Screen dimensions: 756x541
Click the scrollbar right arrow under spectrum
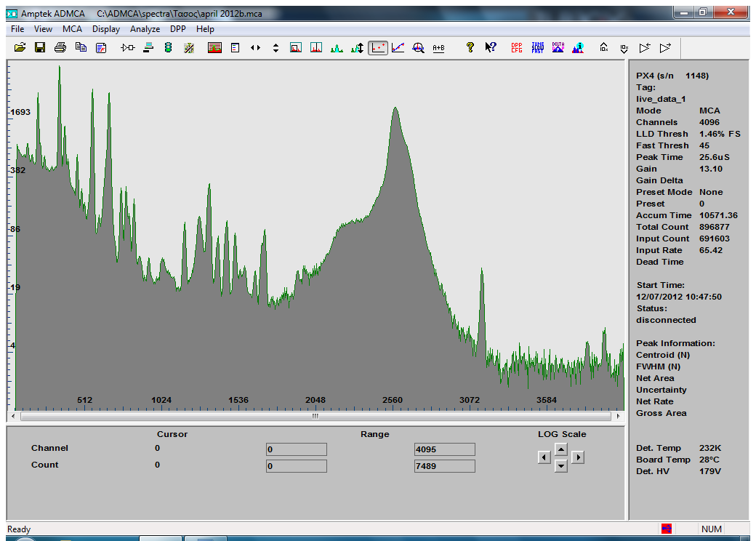pyautogui.click(x=618, y=416)
